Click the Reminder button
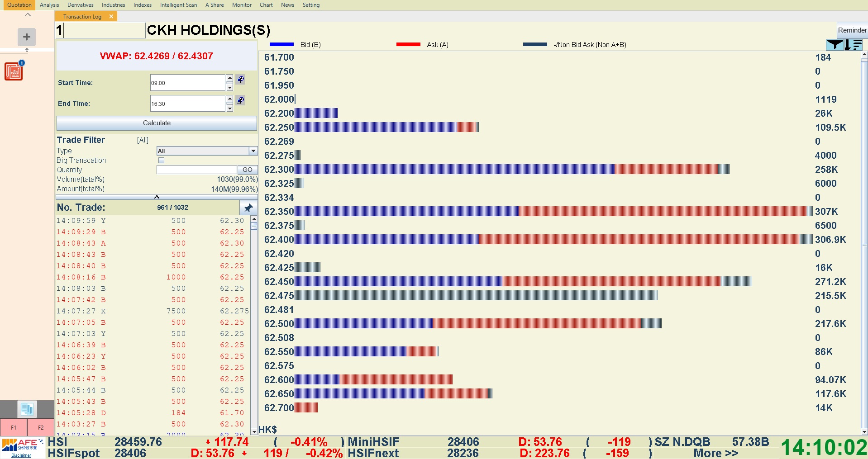Screen dimensions: 868x459 [x=852, y=30]
